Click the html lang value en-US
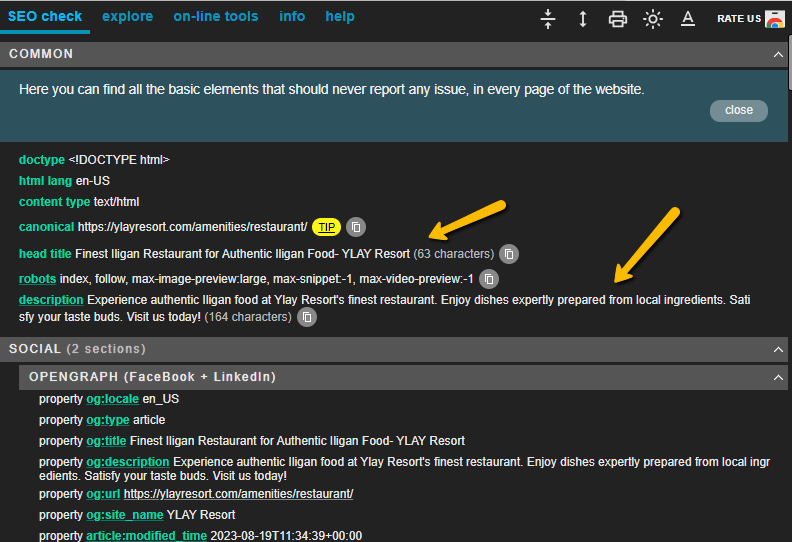 [92, 181]
